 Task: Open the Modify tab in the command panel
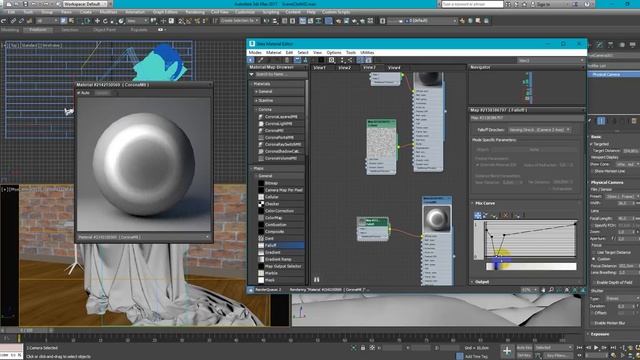click(599, 44)
